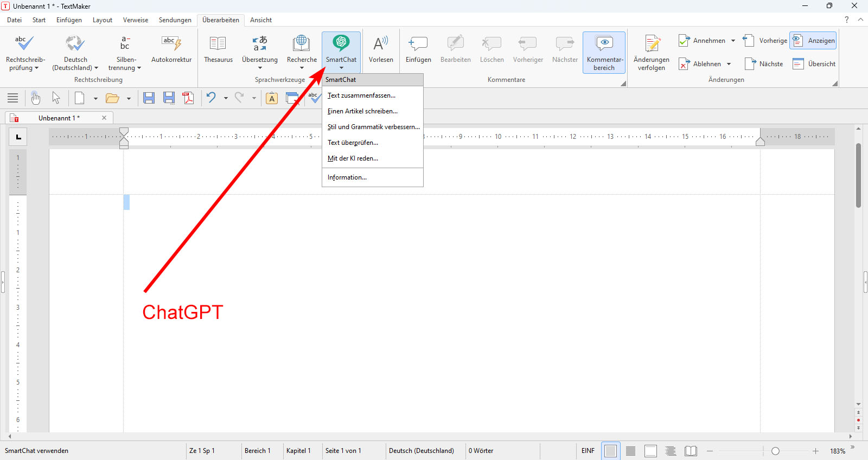The width and height of the screenshot is (868, 460).
Task: Close the Unbenannt 1 document tab
Action: 104,118
